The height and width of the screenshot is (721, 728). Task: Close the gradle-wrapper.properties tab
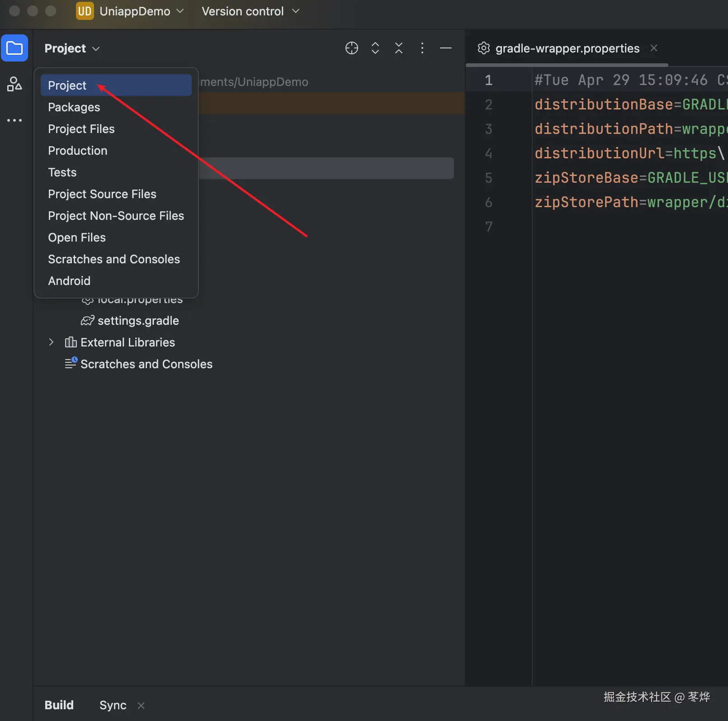tap(653, 48)
